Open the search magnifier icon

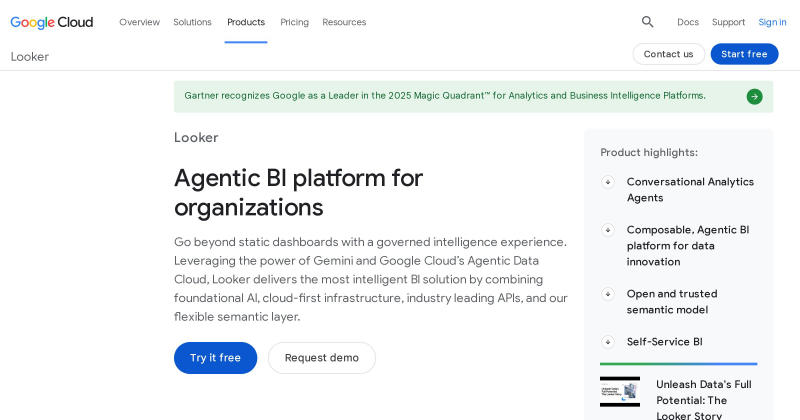[x=647, y=22]
